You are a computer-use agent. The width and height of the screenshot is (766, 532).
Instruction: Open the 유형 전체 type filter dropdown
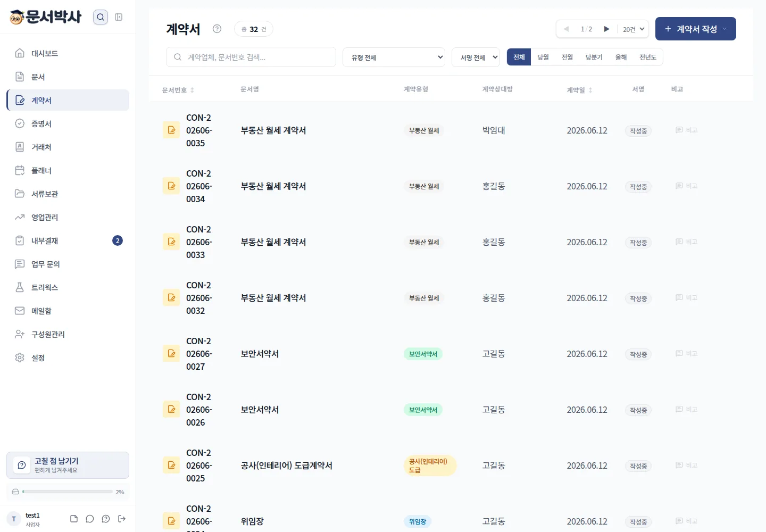[394, 57]
